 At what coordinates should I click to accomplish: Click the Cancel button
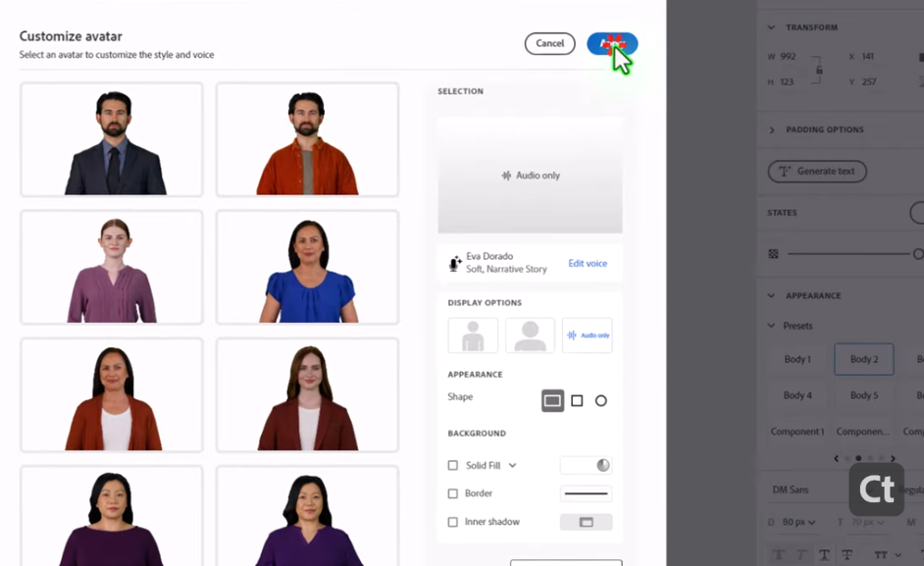549,43
